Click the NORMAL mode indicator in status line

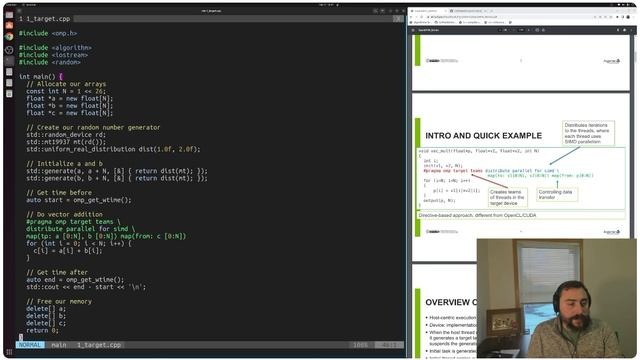(x=30, y=345)
